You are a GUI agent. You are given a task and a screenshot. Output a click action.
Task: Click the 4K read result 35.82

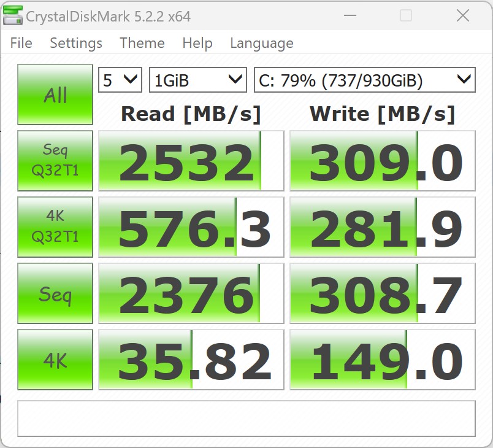tap(191, 360)
